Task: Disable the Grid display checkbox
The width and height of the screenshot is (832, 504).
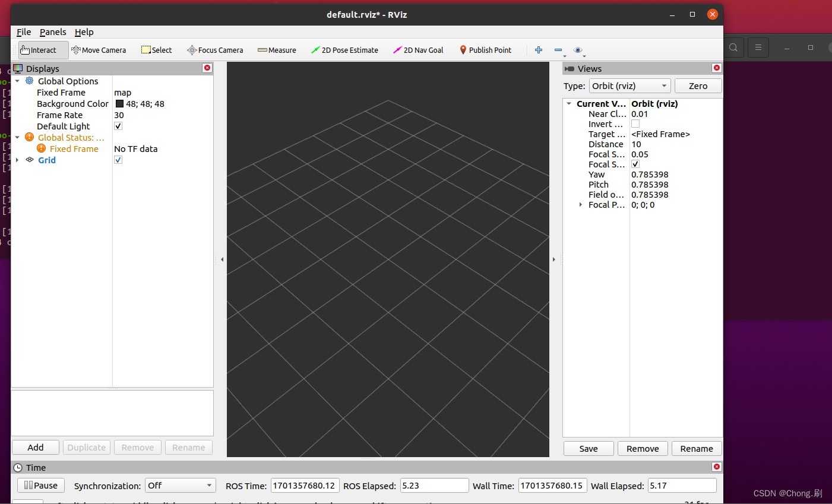Action: click(118, 160)
